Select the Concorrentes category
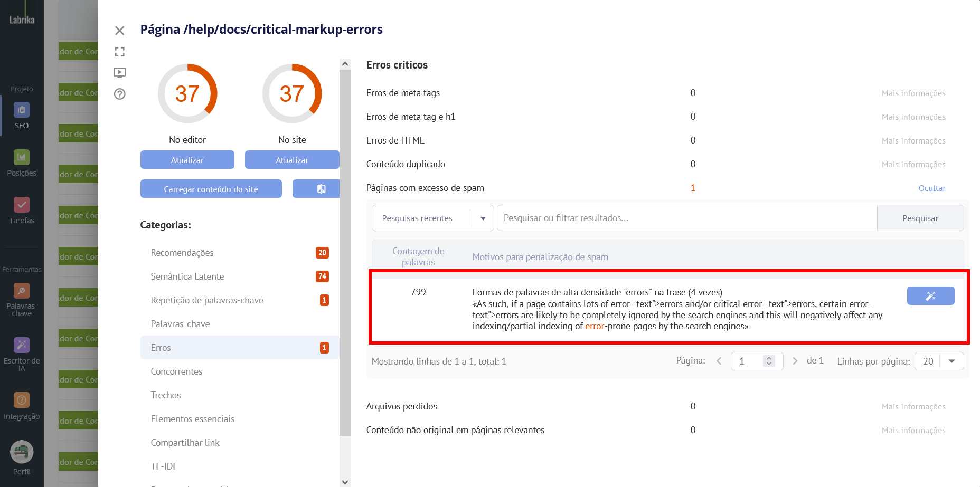Screen dimensions: 980x487 point(176,371)
